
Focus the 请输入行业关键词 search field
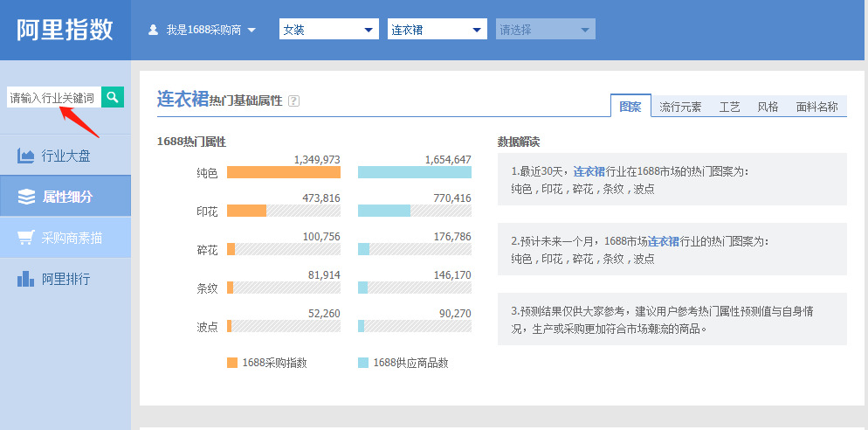click(x=54, y=98)
